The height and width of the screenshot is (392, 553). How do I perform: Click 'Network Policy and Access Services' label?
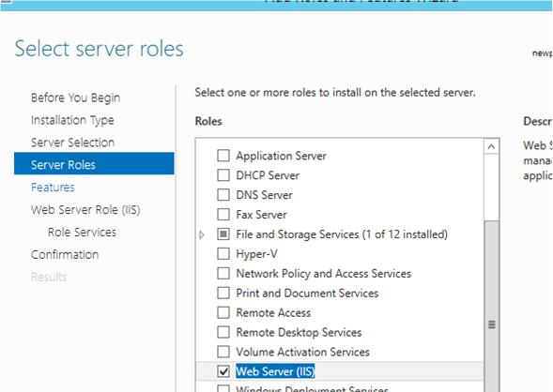click(323, 273)
